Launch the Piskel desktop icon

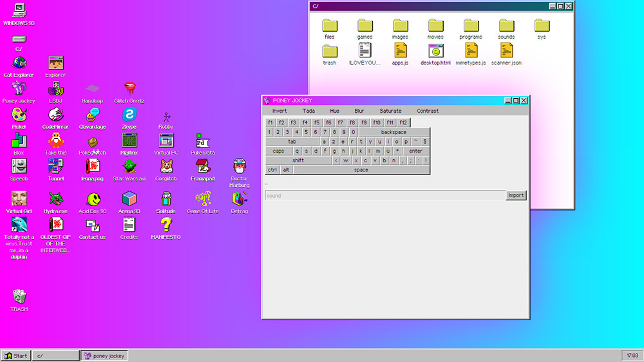coord(19,115)
